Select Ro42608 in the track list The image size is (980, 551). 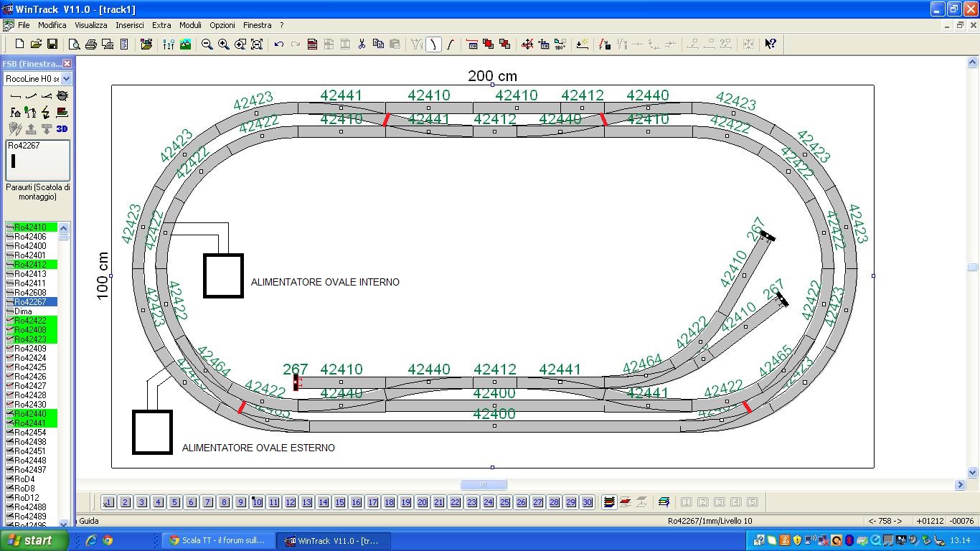coord(32,293)
